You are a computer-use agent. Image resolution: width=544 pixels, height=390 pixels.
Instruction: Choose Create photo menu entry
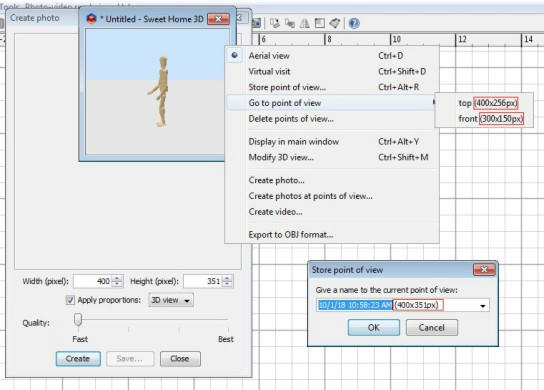(x=332, y=180)
